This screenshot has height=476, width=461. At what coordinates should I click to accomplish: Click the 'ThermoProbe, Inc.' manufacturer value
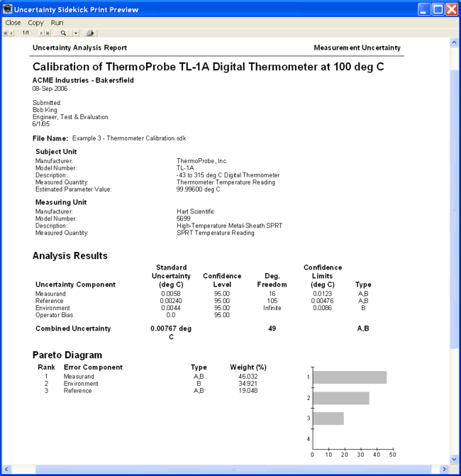[202, 161]
